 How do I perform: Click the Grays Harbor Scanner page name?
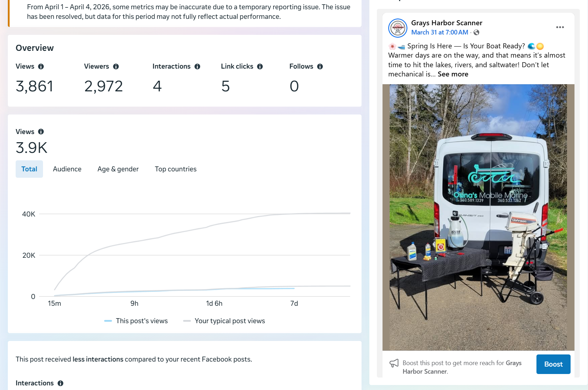(x=447, y=23)
